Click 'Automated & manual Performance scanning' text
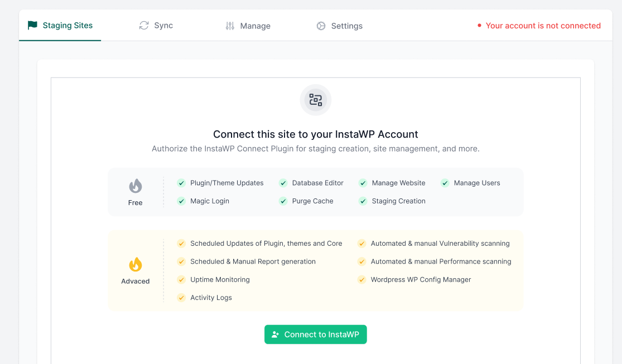Screen dimensions: 622x364 point(441,261)
